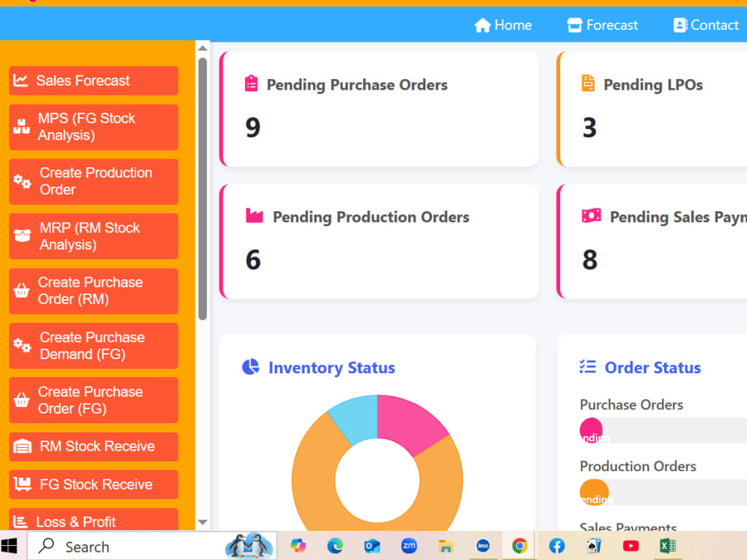Click the Home house icon
The image size is (747, 560).
pos(482,25)
